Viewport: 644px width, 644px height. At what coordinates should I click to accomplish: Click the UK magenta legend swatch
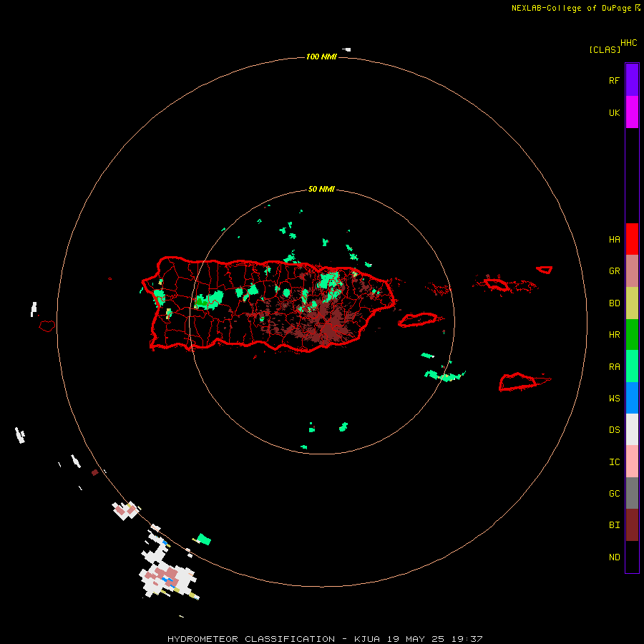[x=632, y=112]
